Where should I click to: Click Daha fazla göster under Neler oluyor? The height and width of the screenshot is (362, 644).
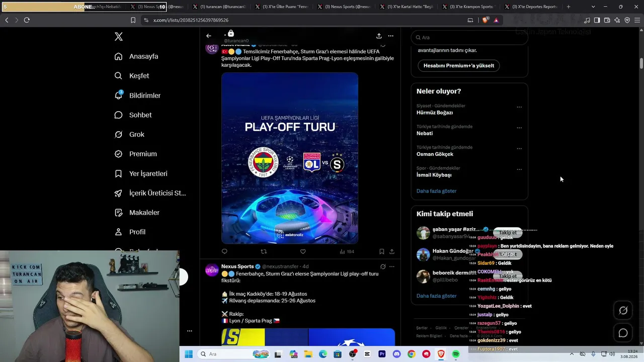(436, 191)
